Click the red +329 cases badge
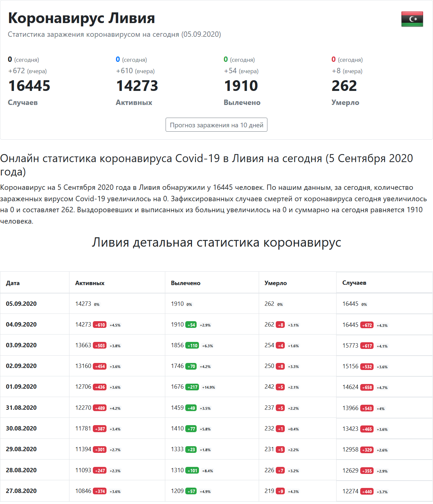The height and width of the screenshot is (504, 433). pyautogui.click(x=367, y=450)
